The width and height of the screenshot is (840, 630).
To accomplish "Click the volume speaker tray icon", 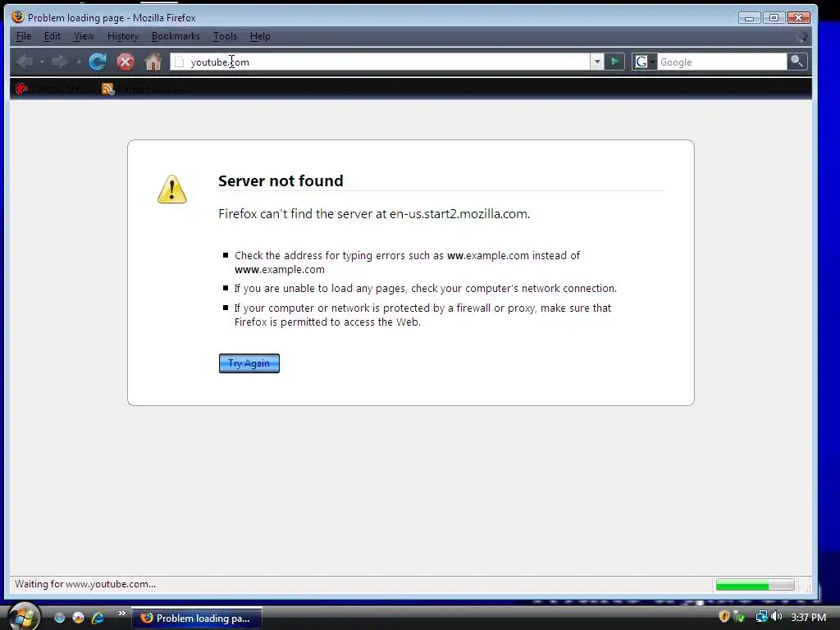I will click(x=776, y=617).
